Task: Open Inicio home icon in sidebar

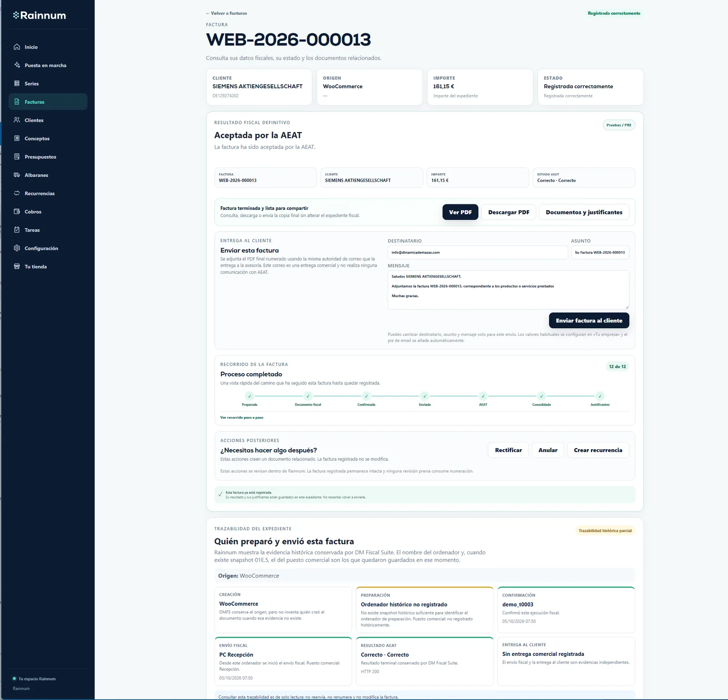Action: click(17, 47)
